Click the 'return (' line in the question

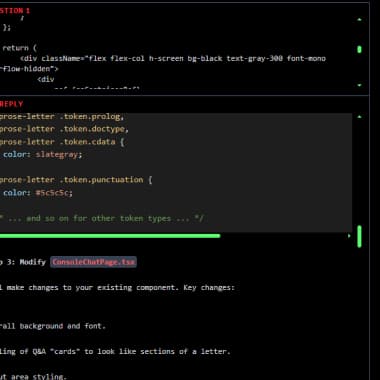19,48
